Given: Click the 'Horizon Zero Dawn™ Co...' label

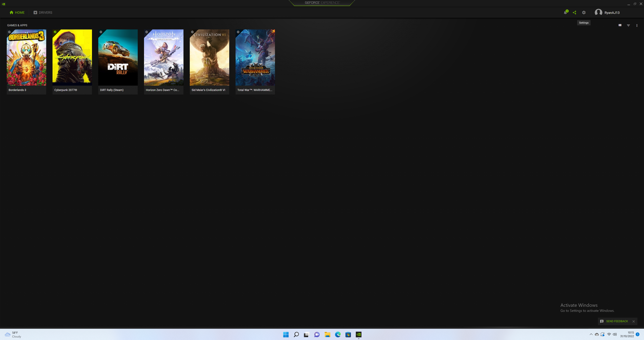Looking at the screenshot, I should [x=163, y=90].
